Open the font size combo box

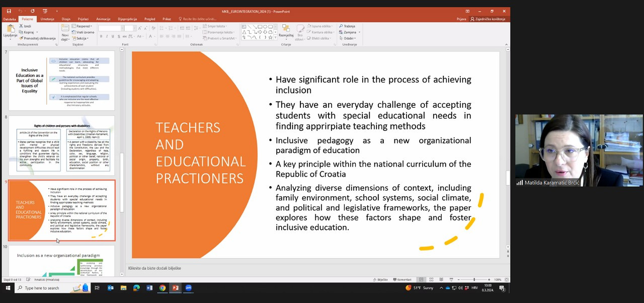click(130, 28)
